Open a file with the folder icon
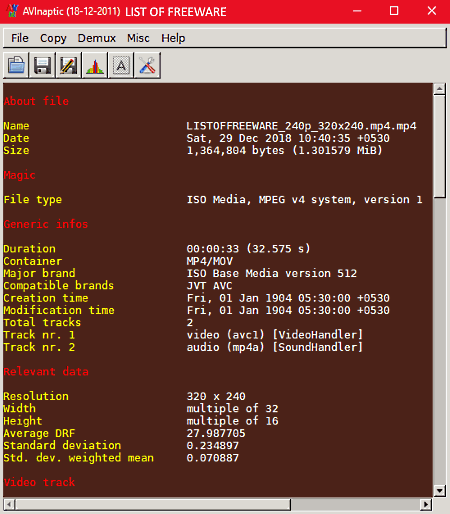Screen dimensions: 450x514 pyautogui.click(x=16, y=65)
